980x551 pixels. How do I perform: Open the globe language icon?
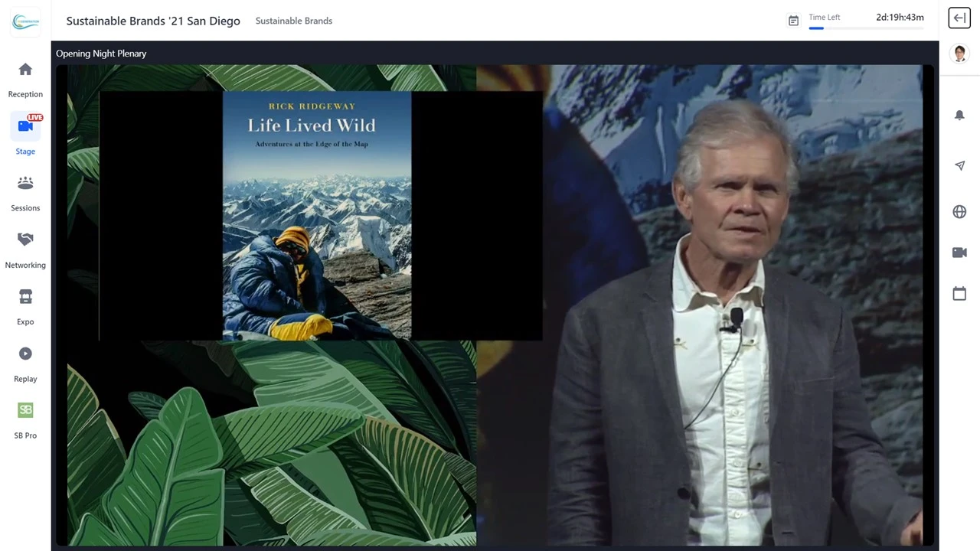pos(959,212)
